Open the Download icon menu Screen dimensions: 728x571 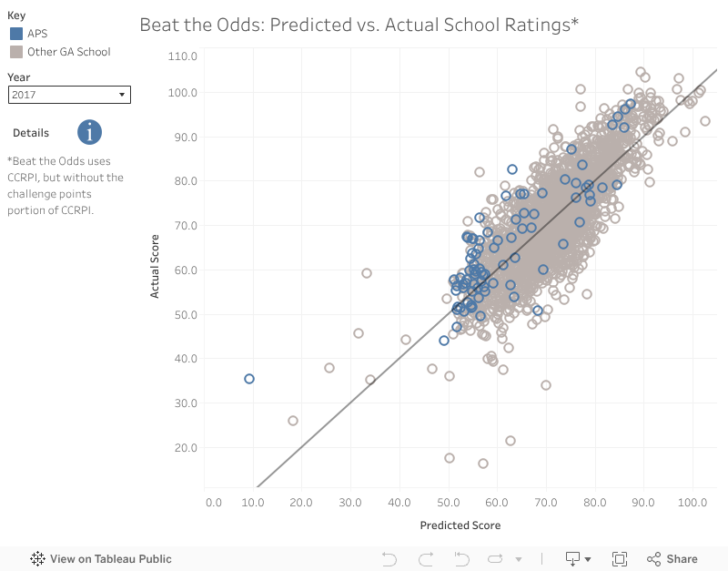(579, 559)
